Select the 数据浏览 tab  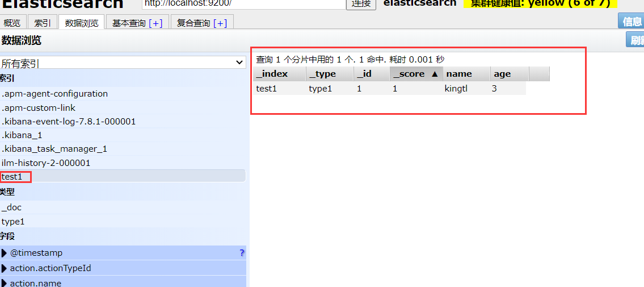[82, 23]
